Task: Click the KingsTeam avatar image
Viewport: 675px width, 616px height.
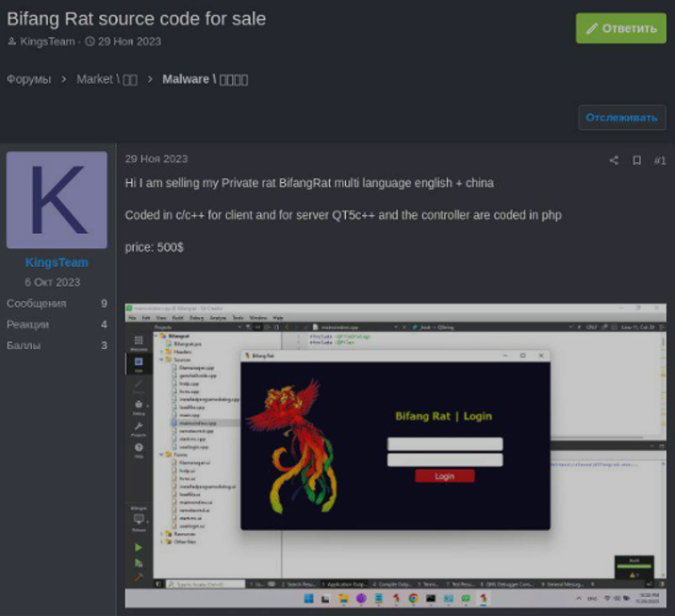Action: coord(57,200)
